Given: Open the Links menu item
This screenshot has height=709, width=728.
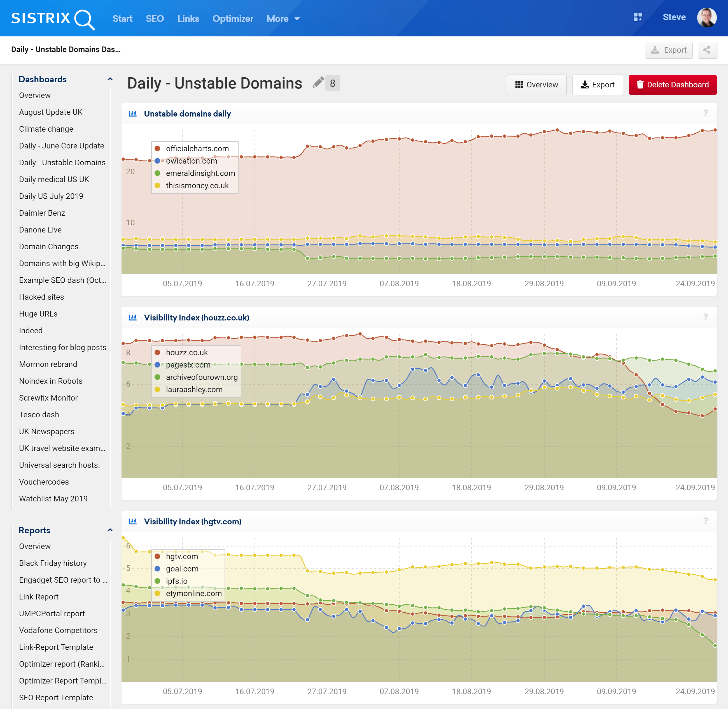Looking at the screenshot, I should [188, 18].
